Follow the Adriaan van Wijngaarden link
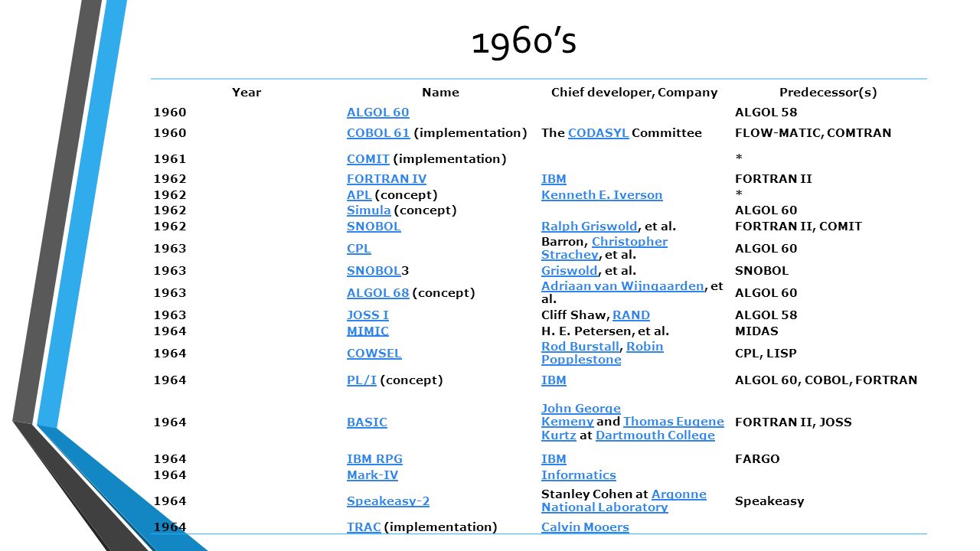The height and width of the screenshot is (551, 980). pos(622,286)
